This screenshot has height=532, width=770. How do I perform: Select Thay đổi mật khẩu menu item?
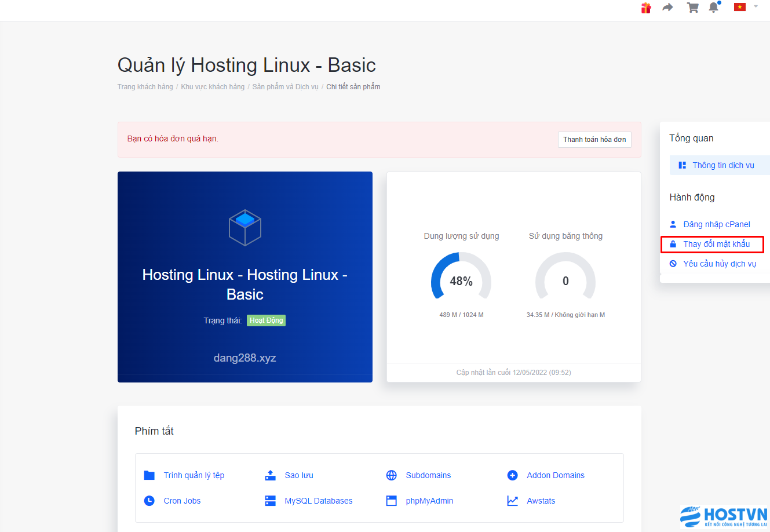pyautogui.click(x=716, y=244)
